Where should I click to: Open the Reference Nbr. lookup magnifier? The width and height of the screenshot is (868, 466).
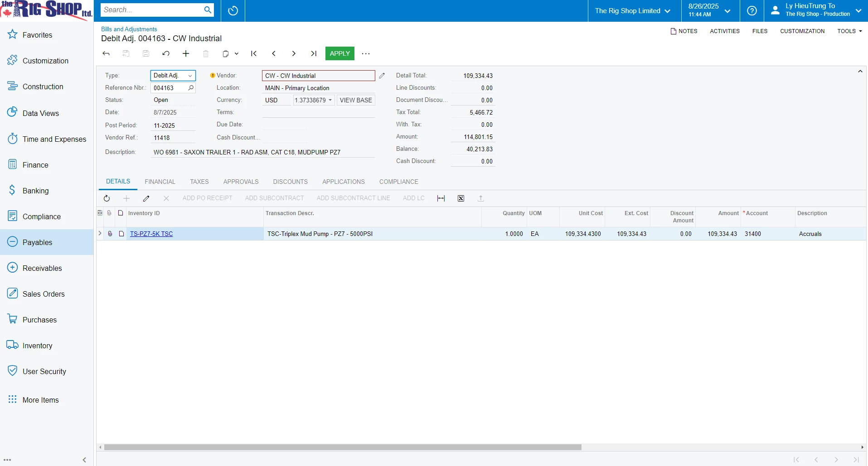pos(191,88)
